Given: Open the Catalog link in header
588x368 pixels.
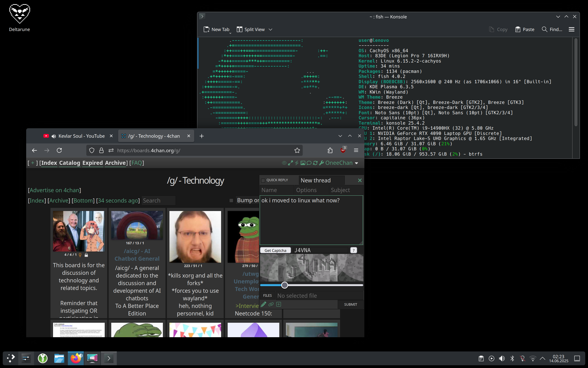Looking at the screenshot, I should 70,163.
